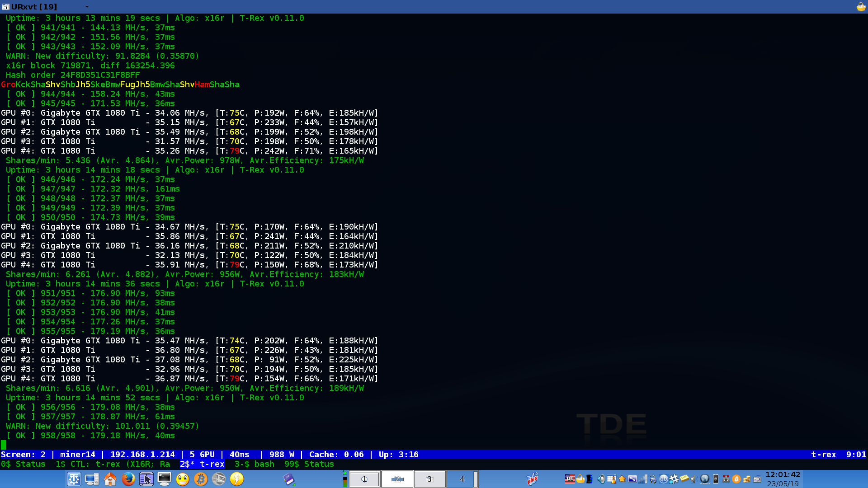Click the hash symbol chat tray icon
The image size is (868, 488).
point(674,479)
